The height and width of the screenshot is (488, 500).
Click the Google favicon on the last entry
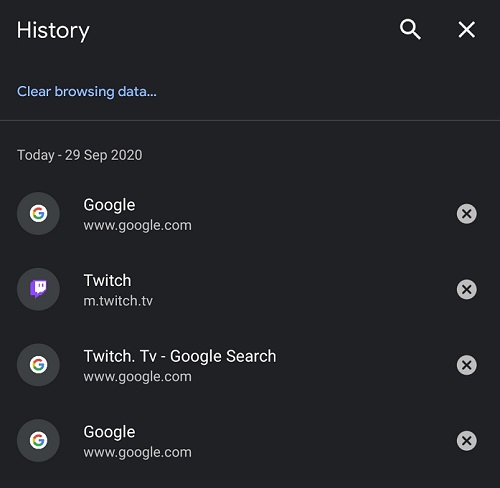pyautogui.click(x=38, y=441)
